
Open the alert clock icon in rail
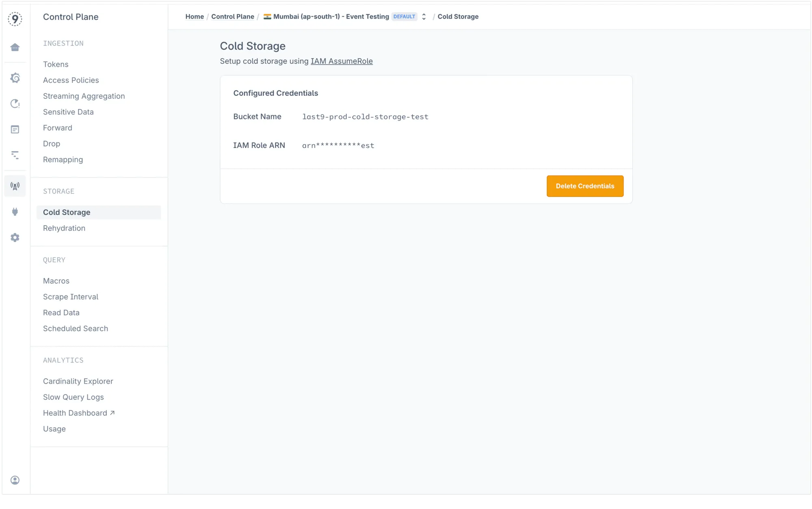pyautogui.click(x=15, y=104)
